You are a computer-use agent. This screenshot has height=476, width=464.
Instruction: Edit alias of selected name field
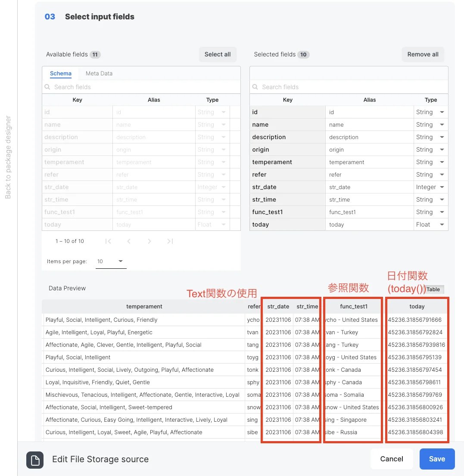coord(369,125)
